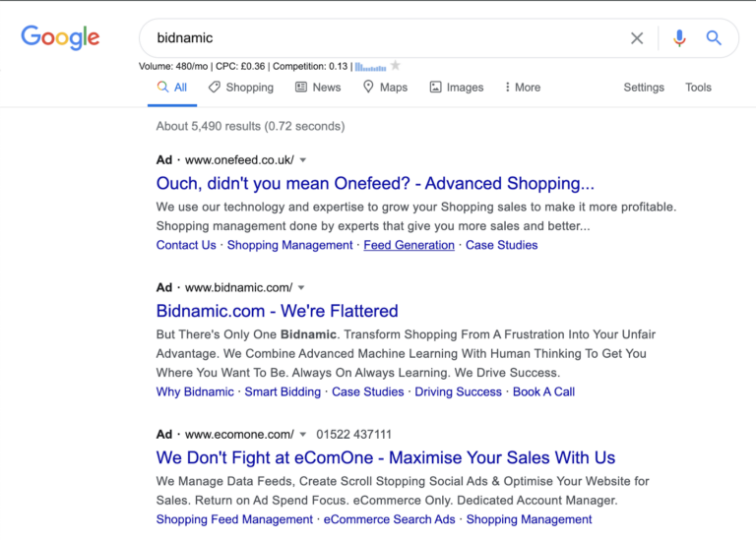The width and height of the screenshot is (756, 540).
Task: Click the eCommerce Search Ads sitelink
Action: tap(389, 519)
